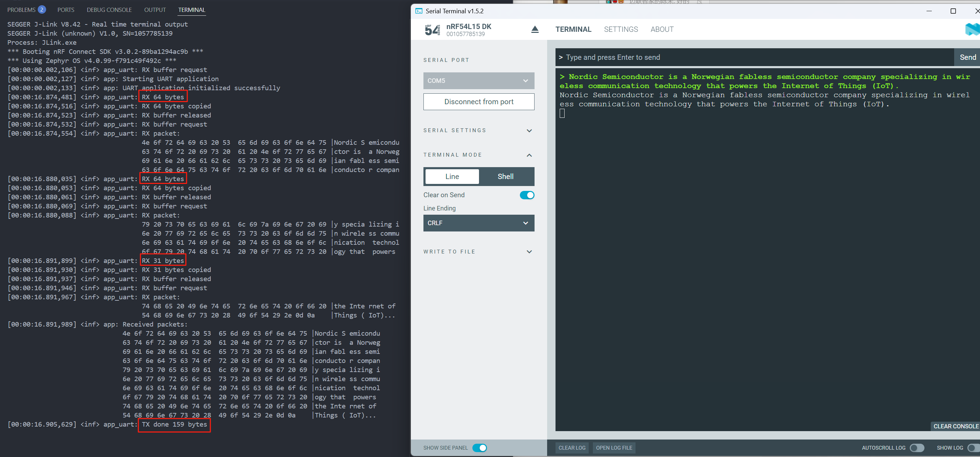Open the PROBLEMS tab in VS Code panel
The height and width of the screenshot is (457, 980).
pos(21,10)
